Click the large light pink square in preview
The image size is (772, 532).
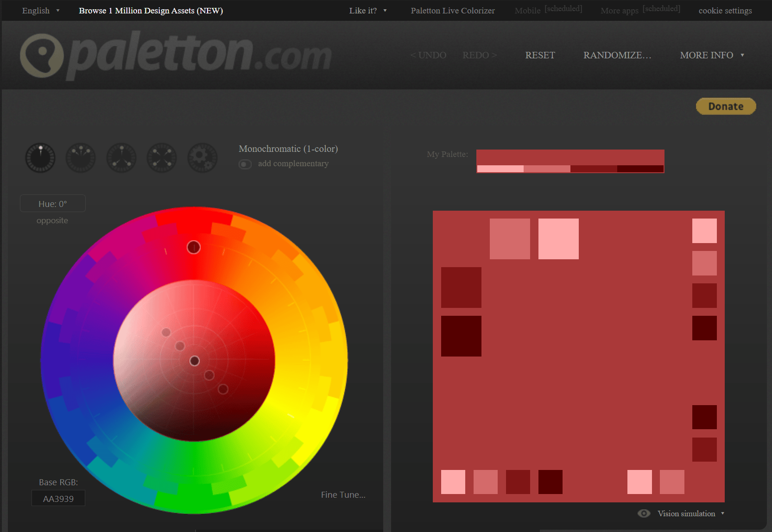pos(558,239)
